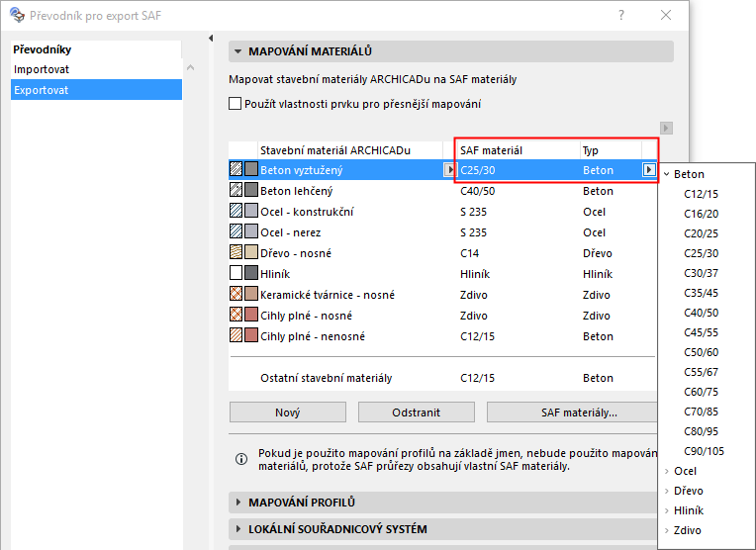This screenshot has height=550, width=756.
Task: Click the grey color swatch of Beton vyztužený
Action: tap(250, 169)
